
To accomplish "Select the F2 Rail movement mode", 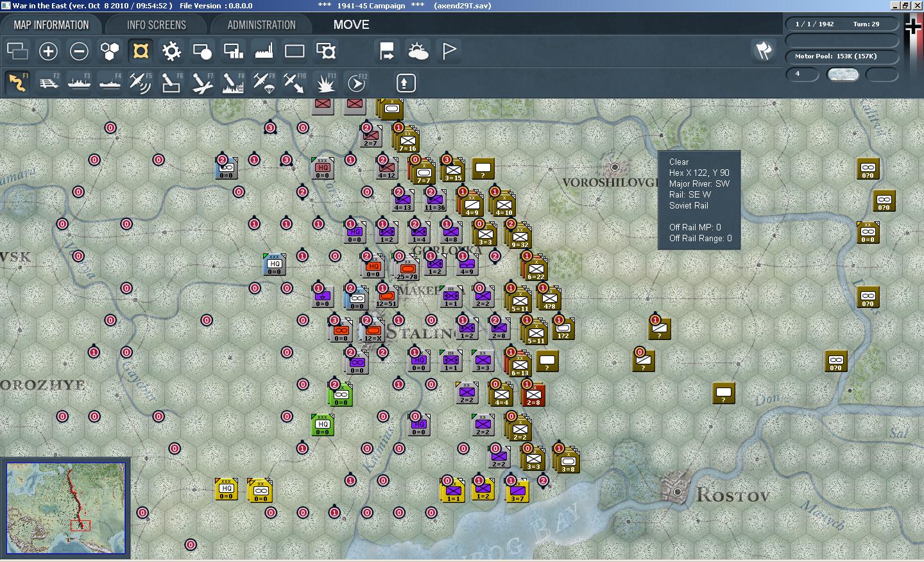I will point(48,83).
